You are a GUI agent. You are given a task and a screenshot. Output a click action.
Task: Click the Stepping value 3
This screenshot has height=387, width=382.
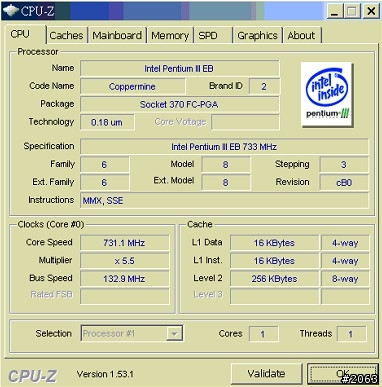pos(344,165)
